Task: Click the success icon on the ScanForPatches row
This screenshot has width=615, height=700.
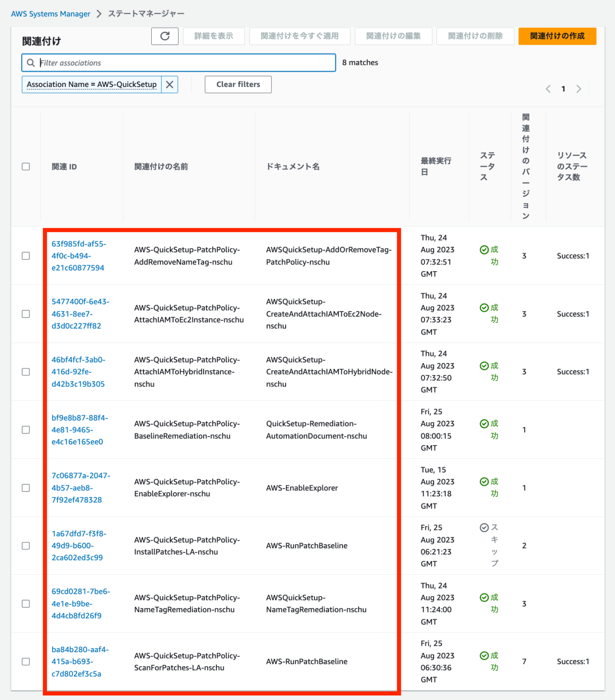Action: point(484,655)
